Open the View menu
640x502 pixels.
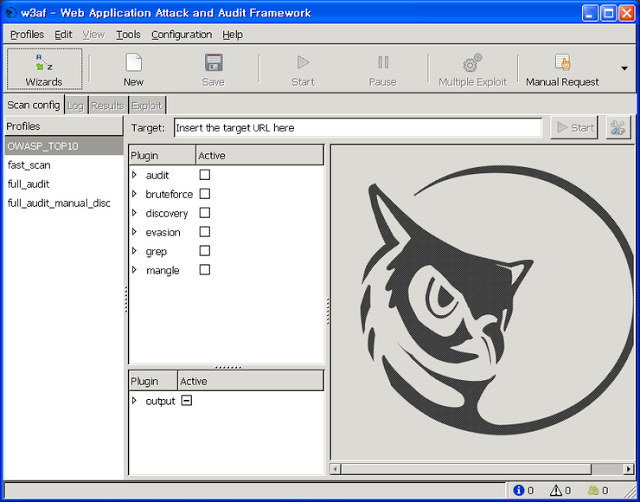click(x=93, y=35)
